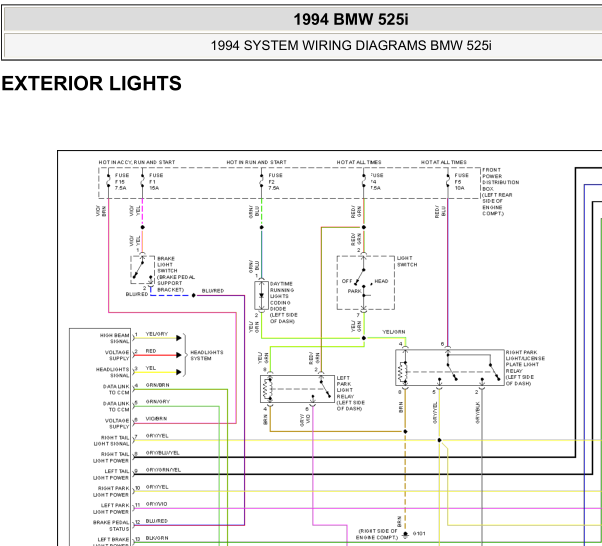Click the "BLU/RED" wire label at pin 12
The image size is (602, 546).
[x=157, y=521]
